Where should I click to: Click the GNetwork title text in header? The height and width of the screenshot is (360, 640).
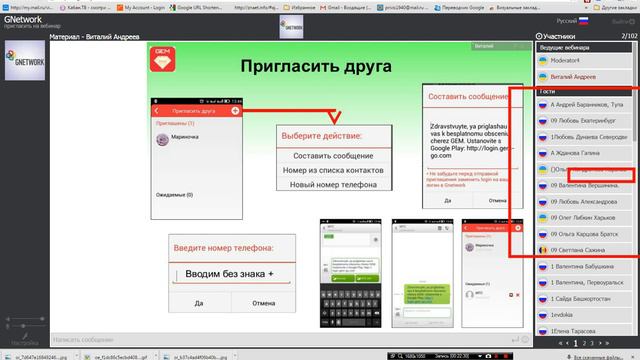(x=23, y=19)
